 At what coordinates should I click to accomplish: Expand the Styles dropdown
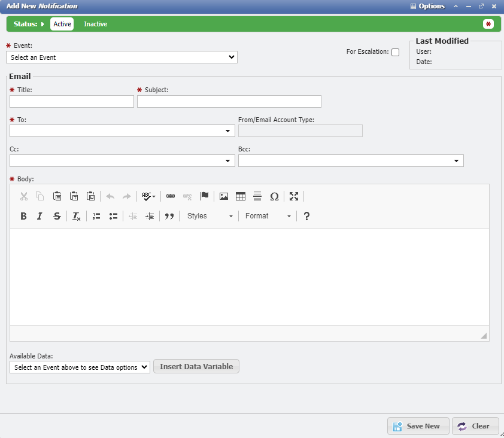point(210,216)
